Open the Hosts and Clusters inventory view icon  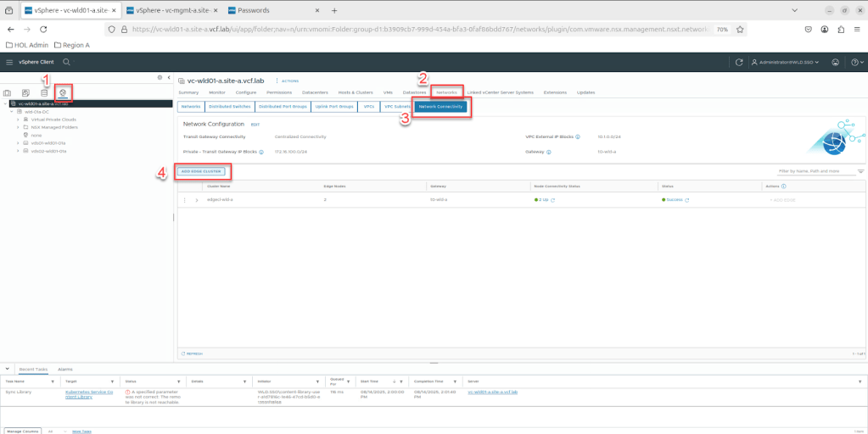coord(8,93)
